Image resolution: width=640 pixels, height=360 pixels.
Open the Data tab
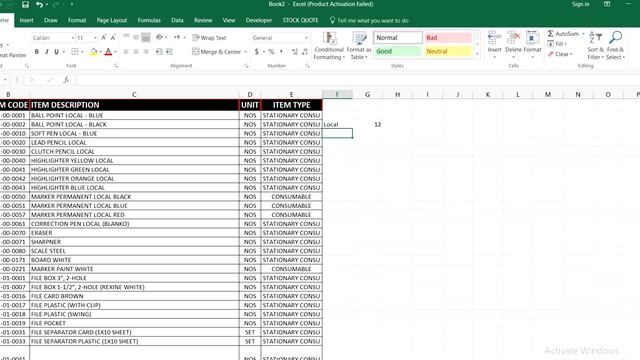[x=177, y=20]
